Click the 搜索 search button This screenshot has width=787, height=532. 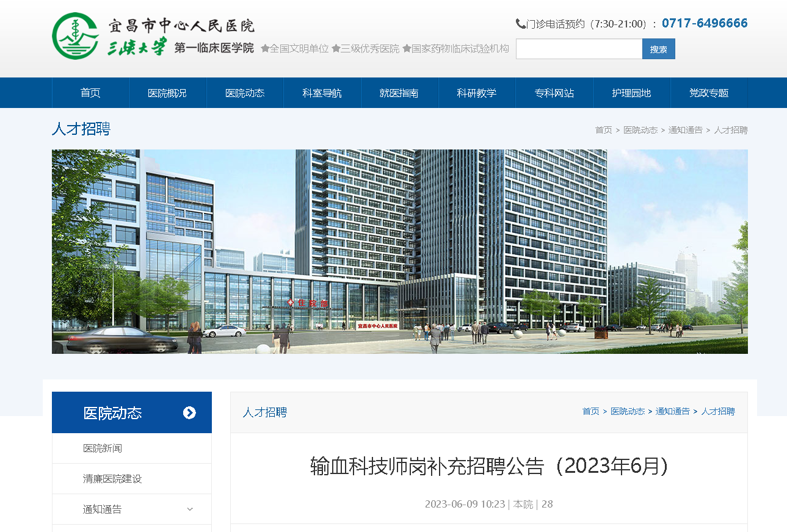659,49
